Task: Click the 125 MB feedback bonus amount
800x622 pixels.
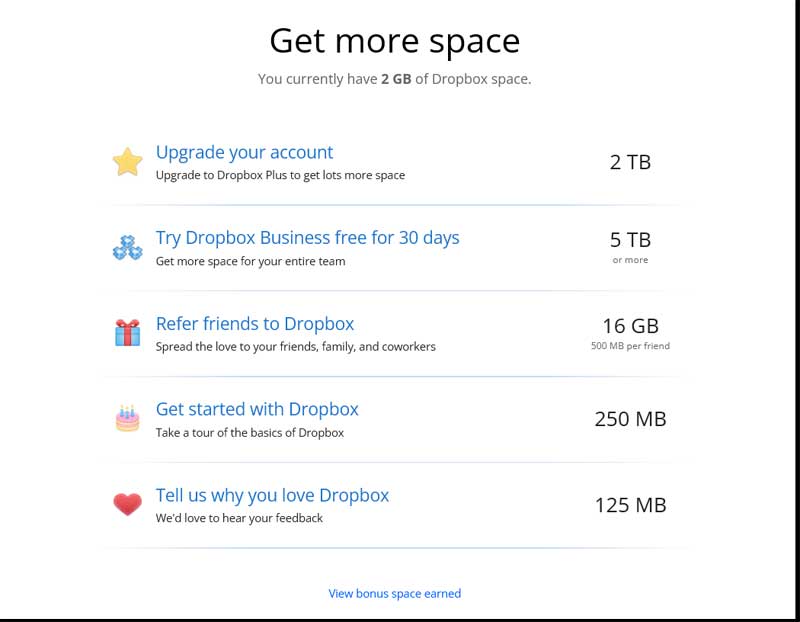Action: point(631,505)
